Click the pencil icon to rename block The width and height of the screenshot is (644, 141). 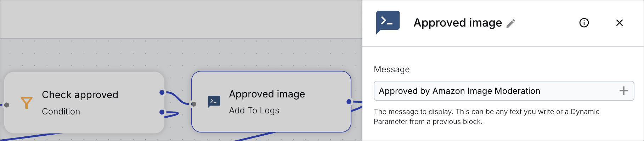click(511, 23)
